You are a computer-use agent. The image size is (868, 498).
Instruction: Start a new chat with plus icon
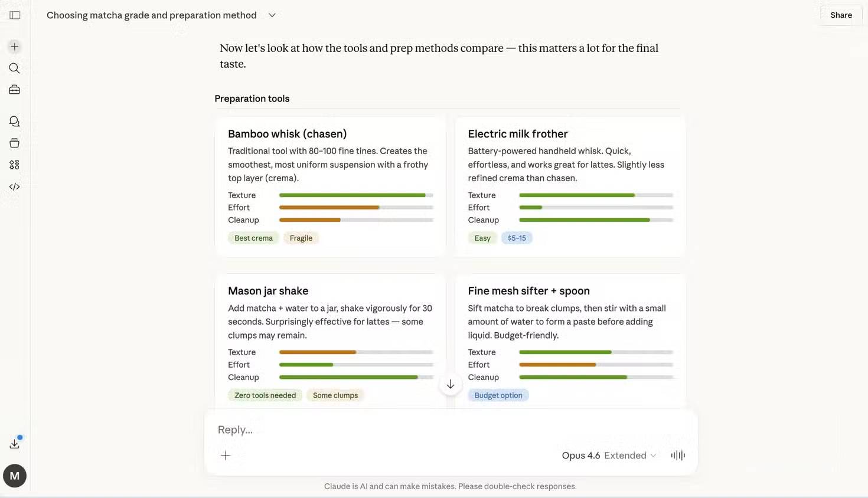coord(15,47)
